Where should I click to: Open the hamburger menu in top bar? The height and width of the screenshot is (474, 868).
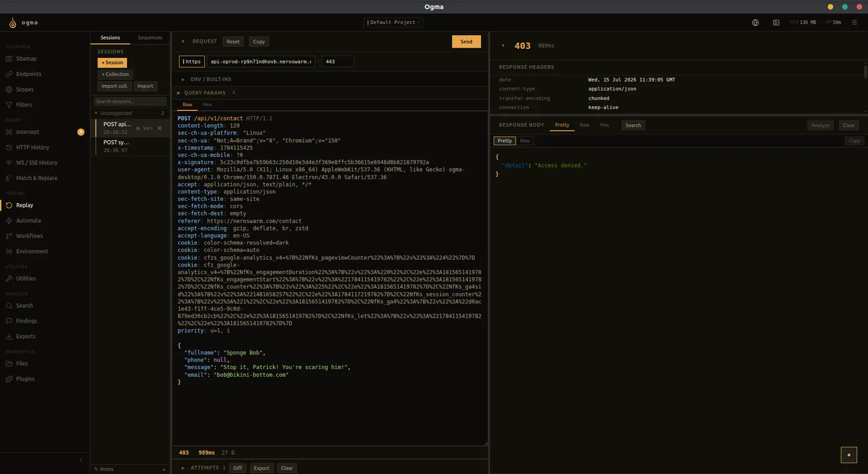(x=854, y=22)
